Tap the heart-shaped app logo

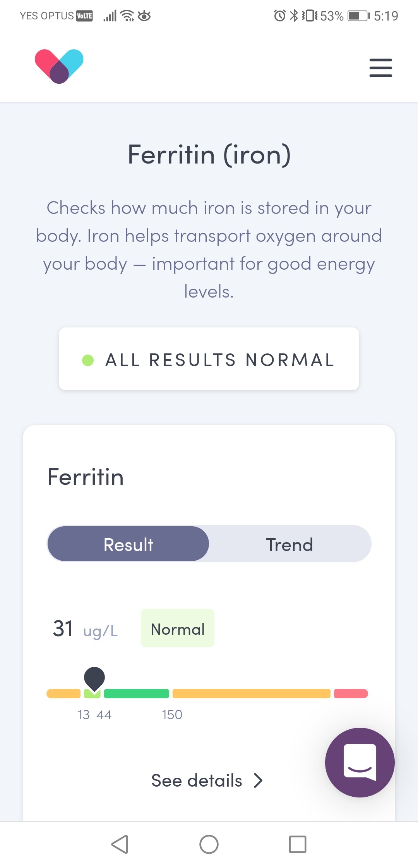59,66
